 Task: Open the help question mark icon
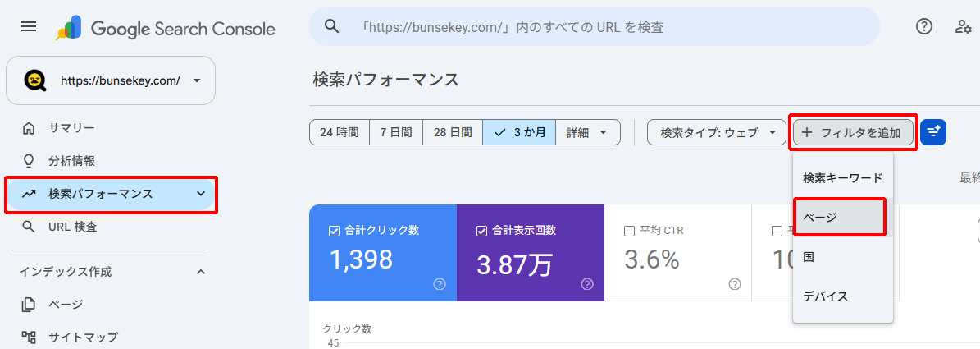pyautogui.click(x=923, y=26)
